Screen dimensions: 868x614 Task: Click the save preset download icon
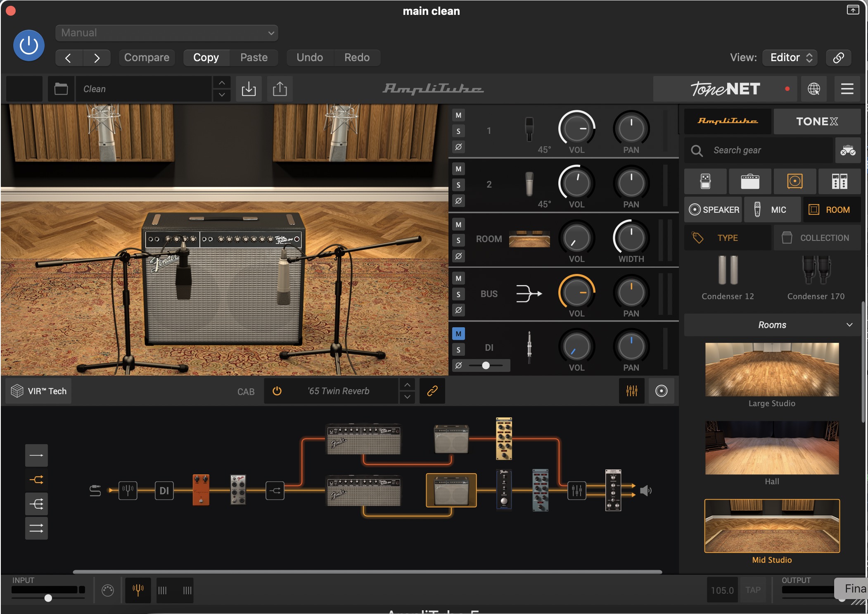249,89
